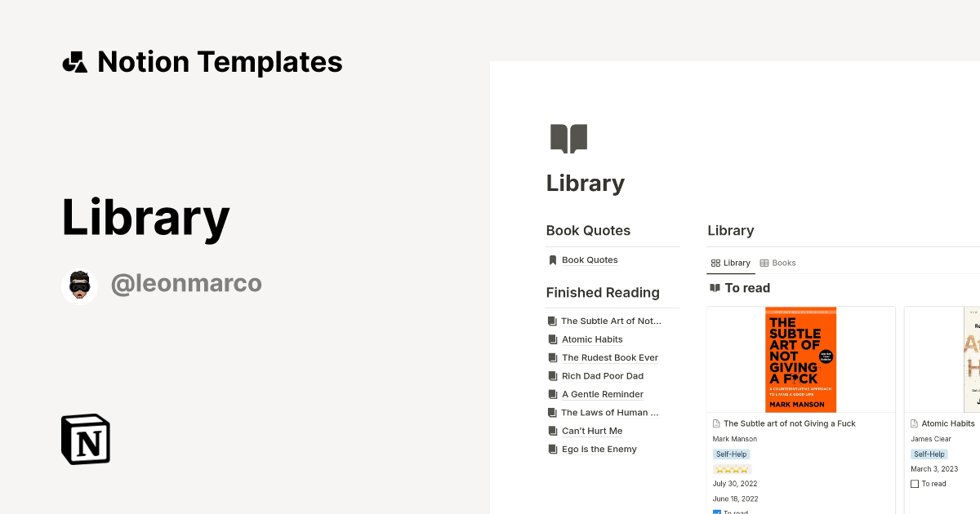This screenshot has width=980, height=514.
Task: Open A Gentle Reminder link
Action: [x=603, y=395]
